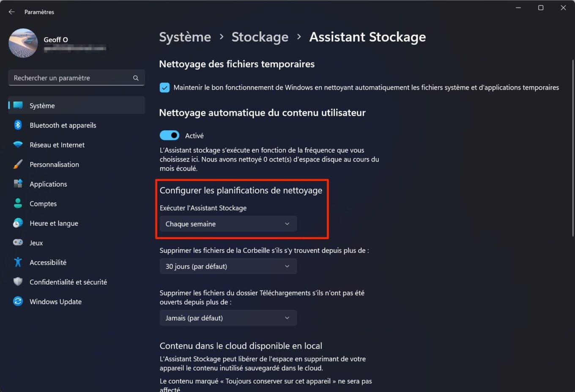
Task: Open the Applications sidebar icon
Action: point(18,184)
